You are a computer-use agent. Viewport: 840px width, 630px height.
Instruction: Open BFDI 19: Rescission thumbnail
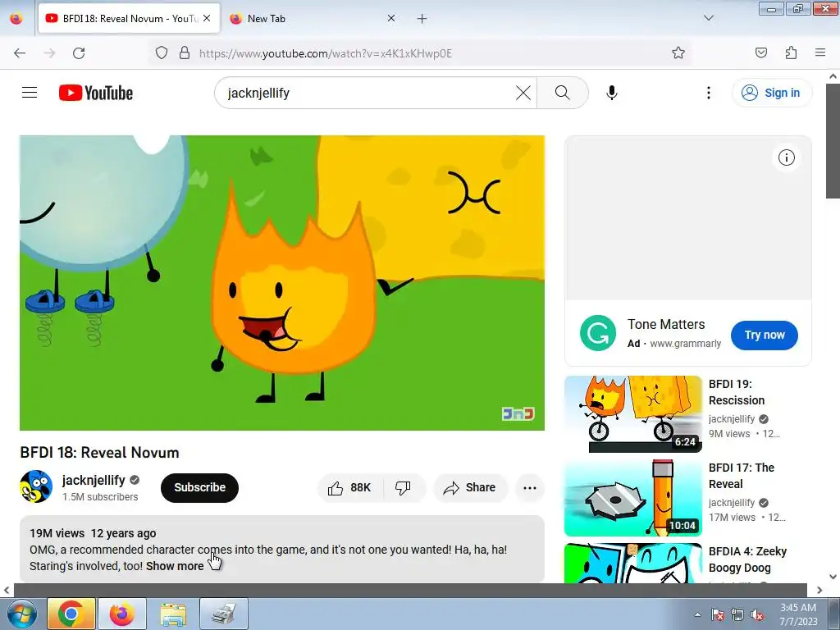click(633, 414)
